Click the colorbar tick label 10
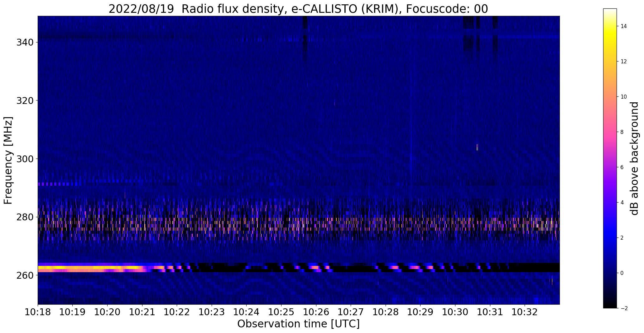The height and width of the screenshot is (333, 644). click(x=624, y=97)
